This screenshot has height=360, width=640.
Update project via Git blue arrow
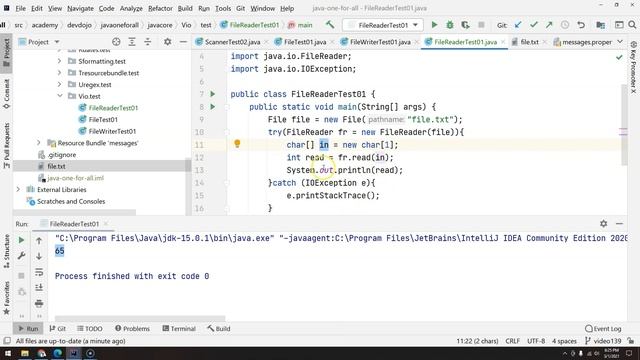tap(518, 25)
